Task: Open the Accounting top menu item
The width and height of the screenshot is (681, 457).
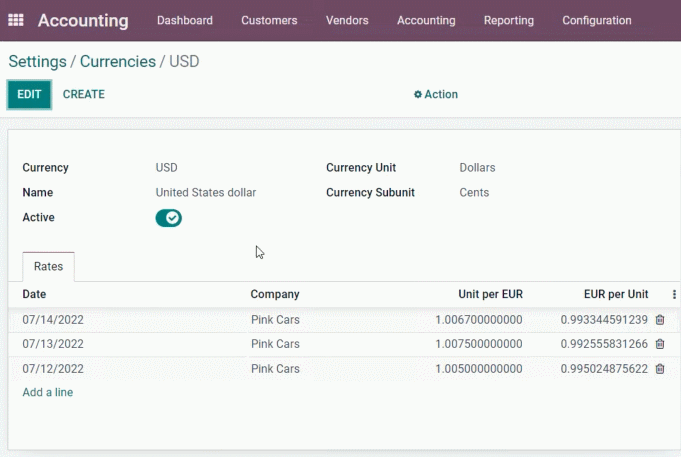Action: [426, 20]
